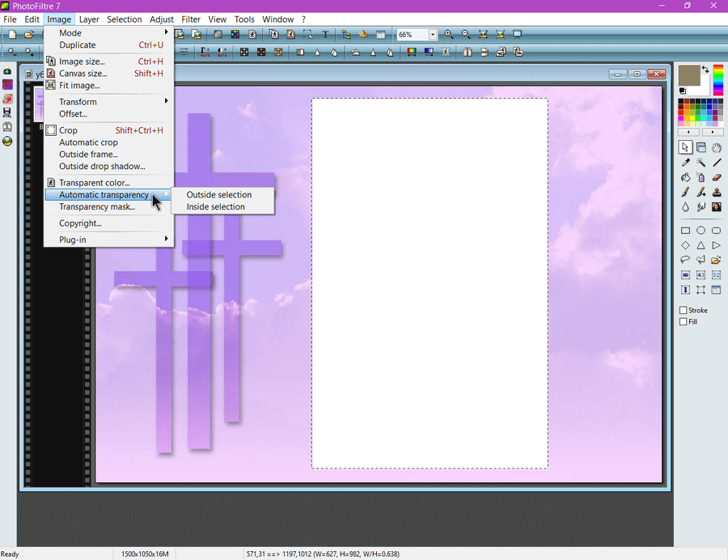Choose Automatic crop option
The image size is (728, 560).
[109, 142]
